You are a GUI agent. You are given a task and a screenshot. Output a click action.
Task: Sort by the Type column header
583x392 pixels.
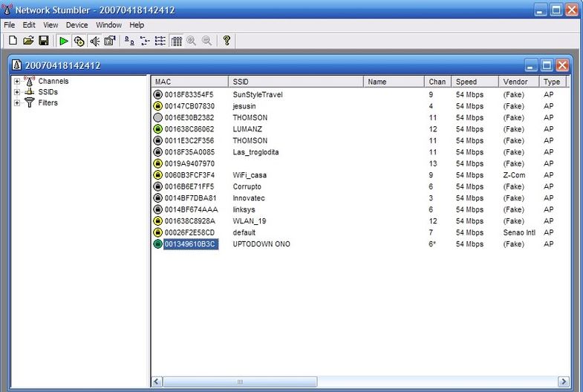coord(553,82)
